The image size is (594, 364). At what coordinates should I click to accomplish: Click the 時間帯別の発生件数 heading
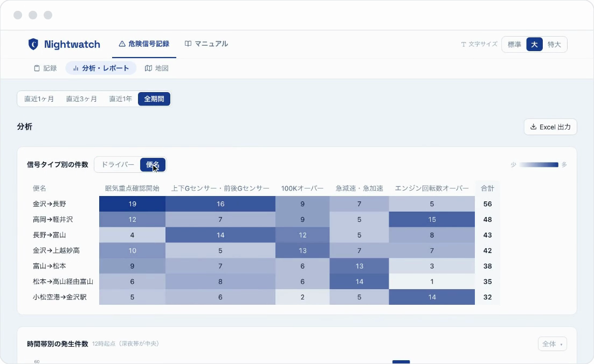58,344
